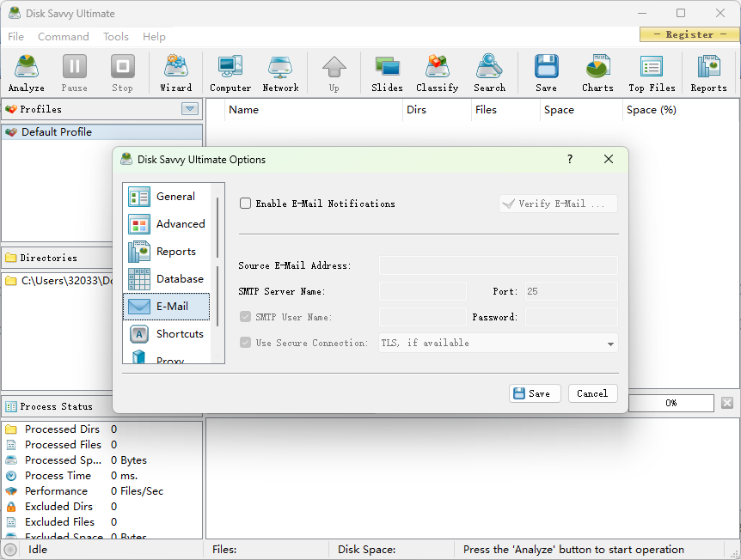Toggle the SMTP User Name checkbox

coord(245,317)
